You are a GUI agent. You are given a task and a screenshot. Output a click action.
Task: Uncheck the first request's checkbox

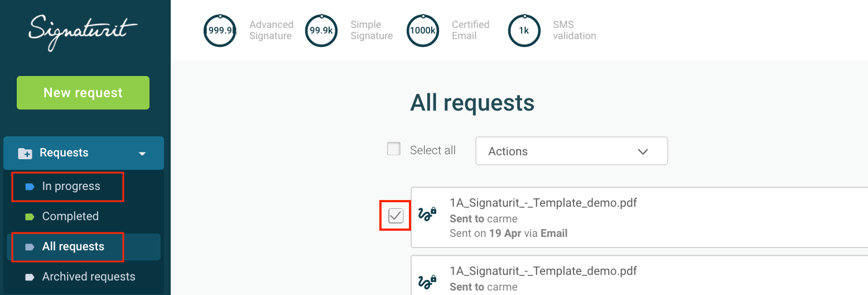tap(396, 215)
